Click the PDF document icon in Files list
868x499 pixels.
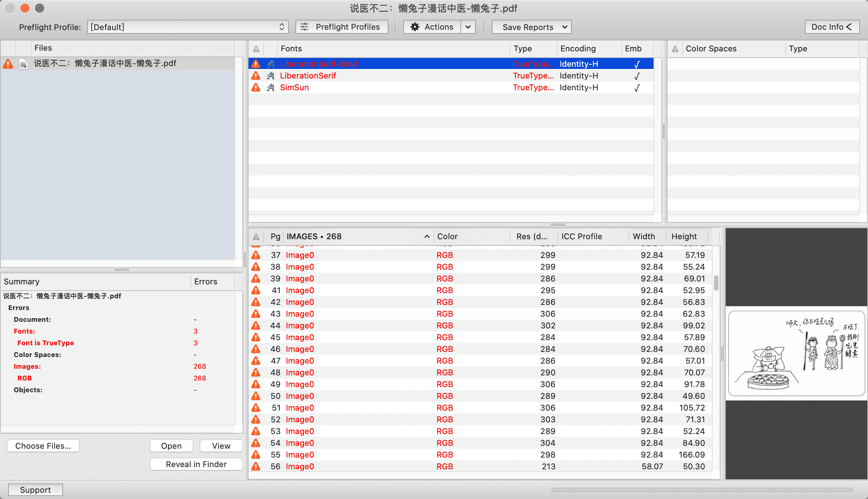pos(23,64)
